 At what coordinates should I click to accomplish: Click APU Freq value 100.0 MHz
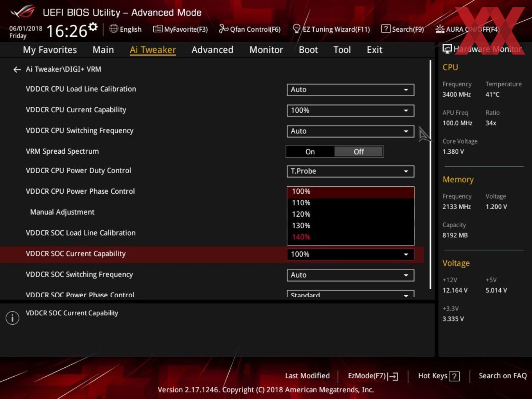[457, 123]
